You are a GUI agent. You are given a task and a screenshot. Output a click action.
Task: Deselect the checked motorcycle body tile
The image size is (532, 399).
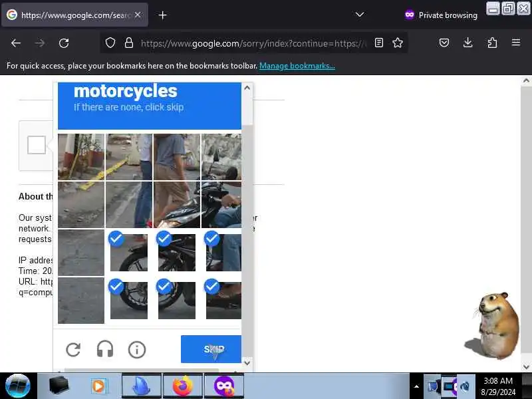(x=177, y=253)
